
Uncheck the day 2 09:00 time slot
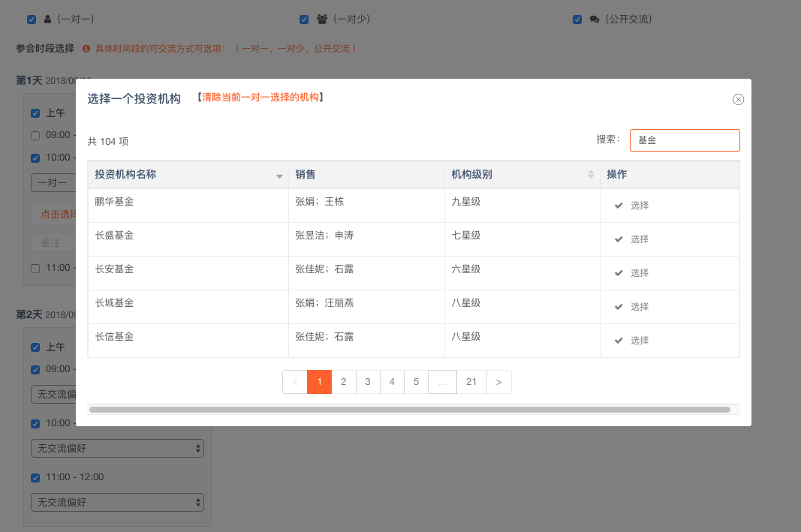(x=35, y=370)
